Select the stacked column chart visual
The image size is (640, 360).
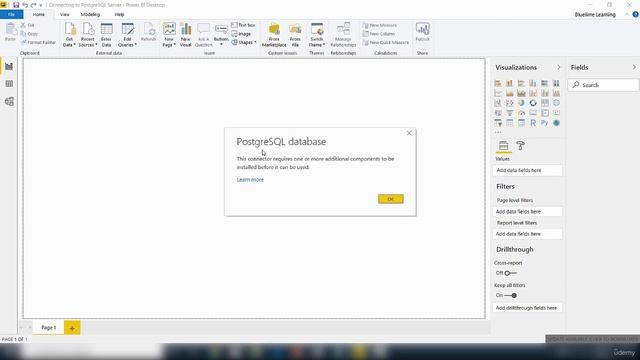(509, 83)
